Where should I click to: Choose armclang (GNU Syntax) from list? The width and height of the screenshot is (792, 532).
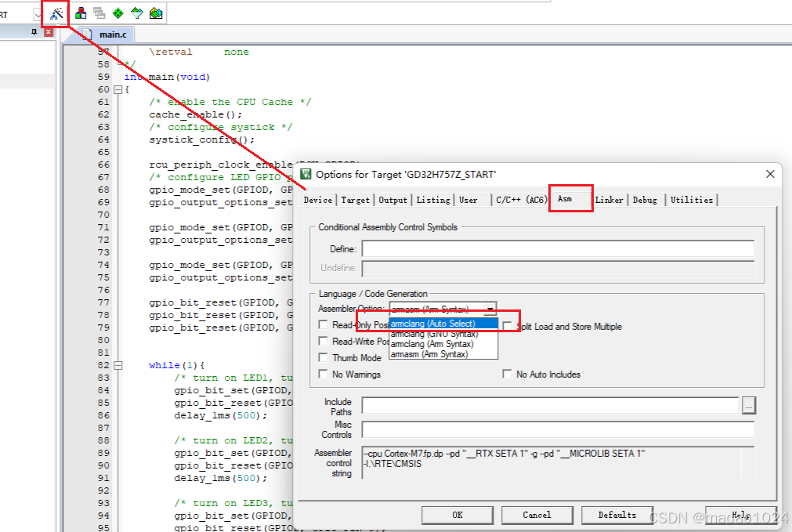[443, 334]
